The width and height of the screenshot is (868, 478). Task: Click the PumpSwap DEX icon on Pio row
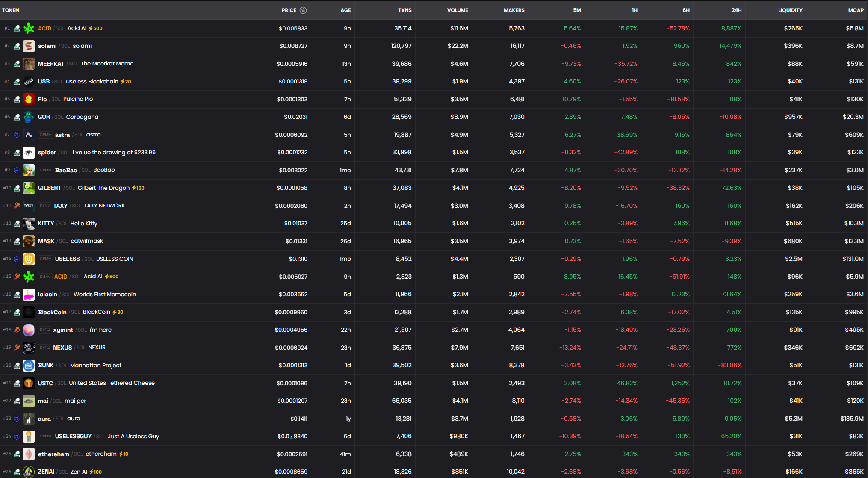17,99
